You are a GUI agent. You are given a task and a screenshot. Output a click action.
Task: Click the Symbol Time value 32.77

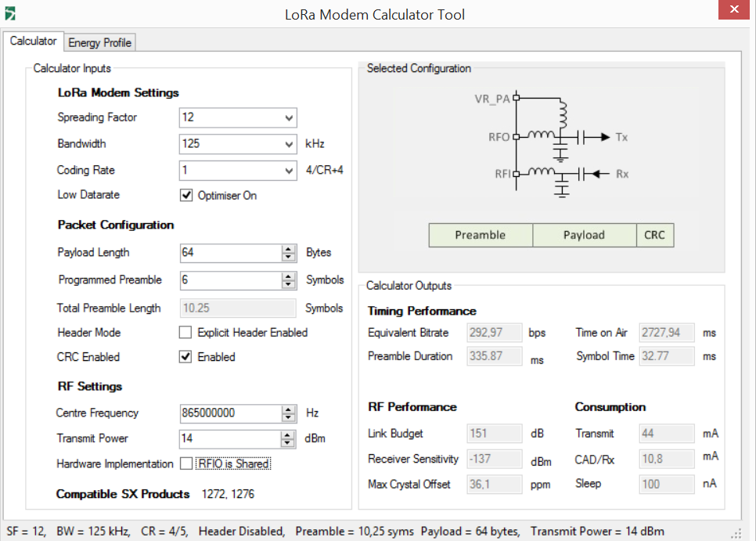[x=667, y=356]
